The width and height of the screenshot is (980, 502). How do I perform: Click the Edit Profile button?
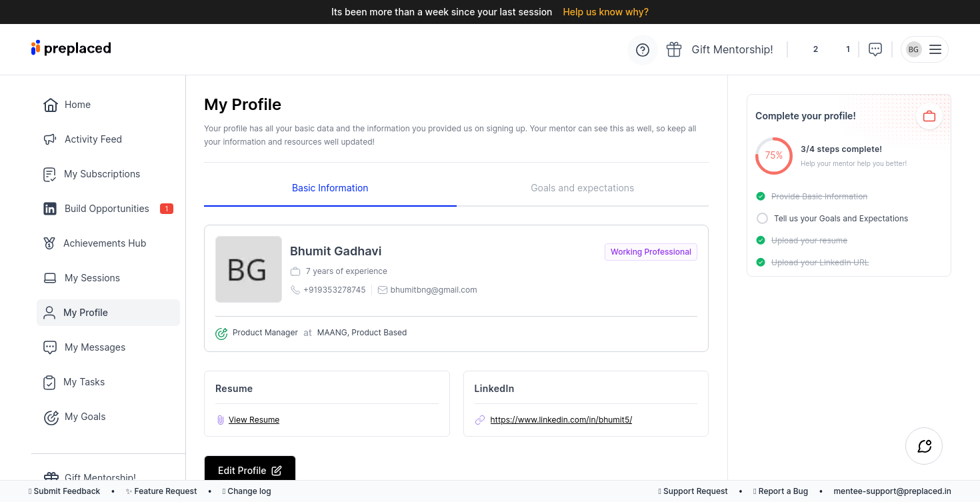[x=249, y=471]
